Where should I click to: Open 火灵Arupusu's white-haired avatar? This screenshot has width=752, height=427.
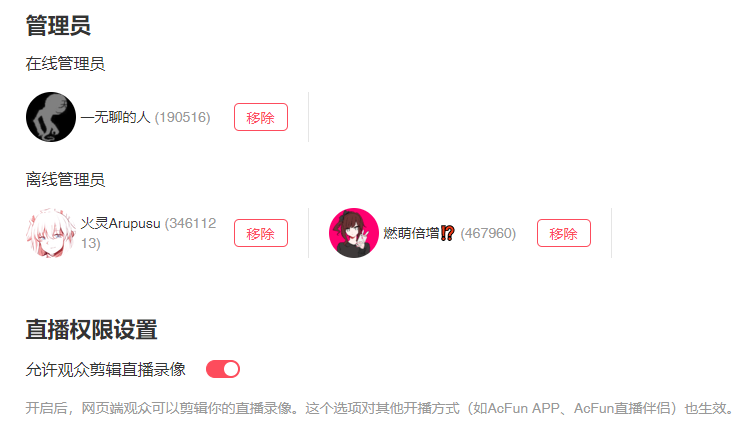51,233
